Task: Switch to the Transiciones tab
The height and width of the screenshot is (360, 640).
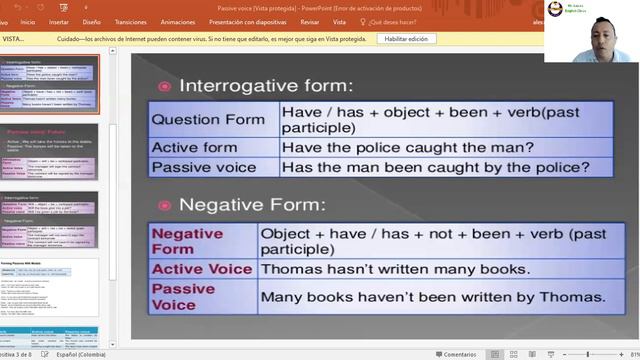Action: tap(131, 22)
